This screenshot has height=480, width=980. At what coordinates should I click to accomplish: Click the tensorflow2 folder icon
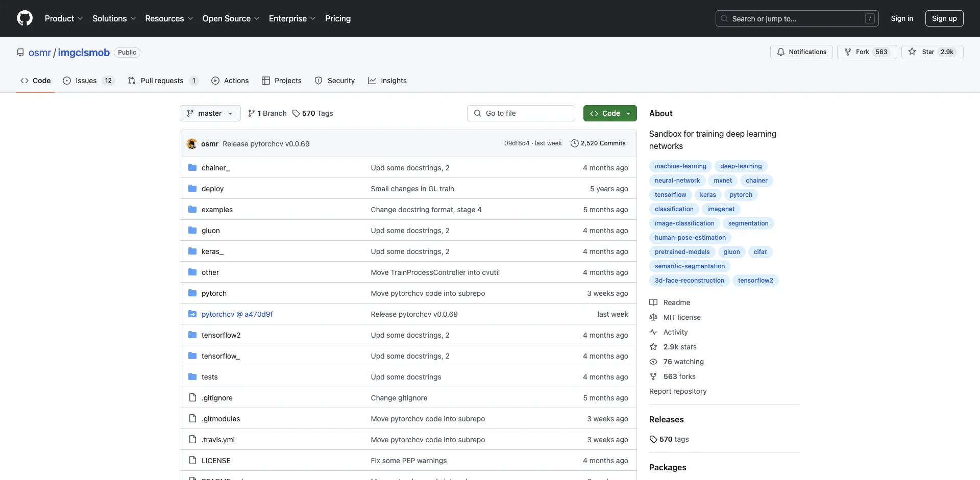[x=192, y=335]
